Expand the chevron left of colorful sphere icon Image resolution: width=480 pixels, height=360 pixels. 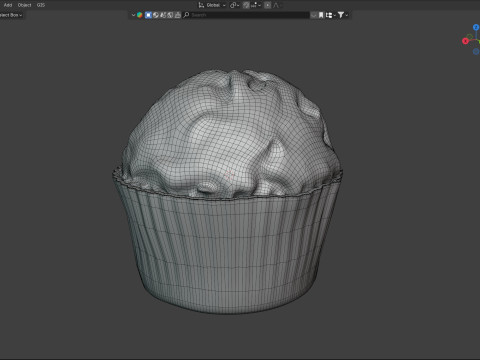point(133,15)
